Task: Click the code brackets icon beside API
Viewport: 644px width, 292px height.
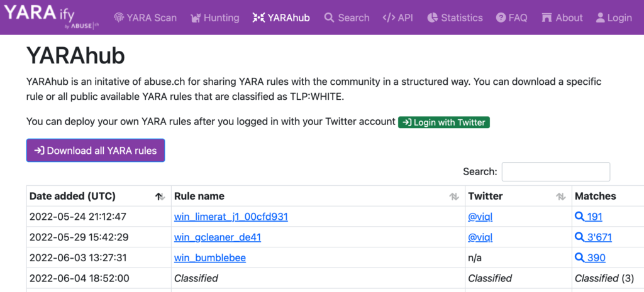Action: point(389,18)
